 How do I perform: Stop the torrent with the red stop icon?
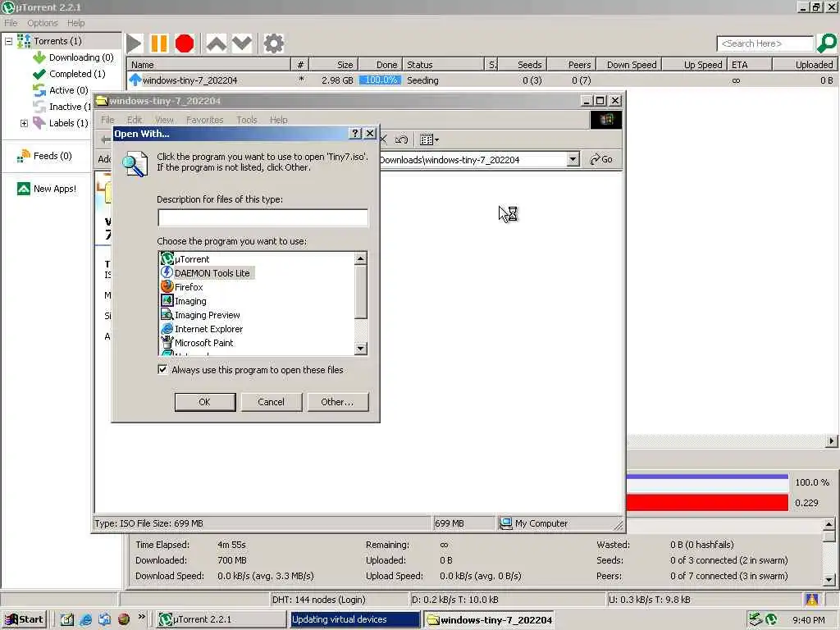coord(185,44)
